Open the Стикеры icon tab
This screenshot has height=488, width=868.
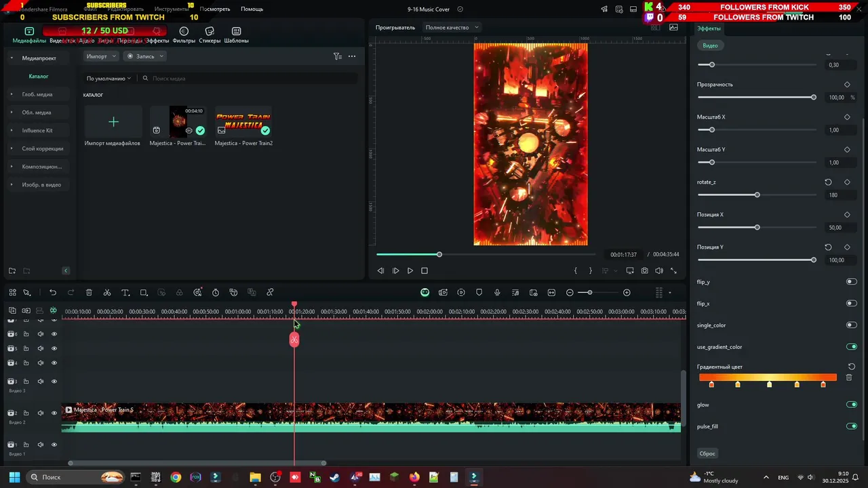(x=210, y=35)
